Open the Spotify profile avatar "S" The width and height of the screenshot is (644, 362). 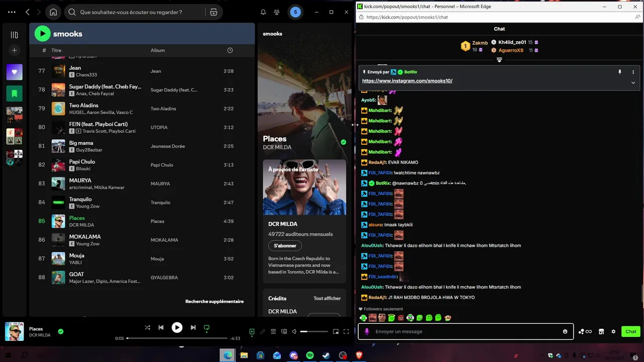click(x=295, y=12)
